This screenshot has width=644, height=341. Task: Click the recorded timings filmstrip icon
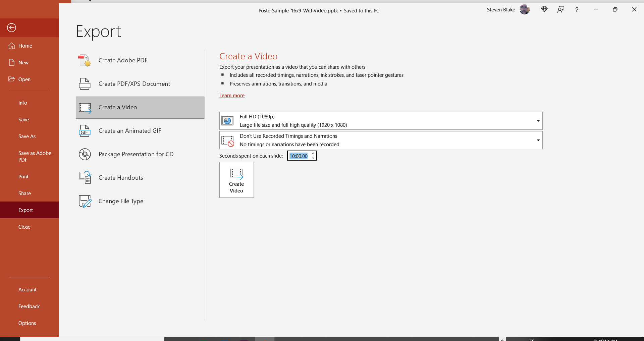pos(228,141)
